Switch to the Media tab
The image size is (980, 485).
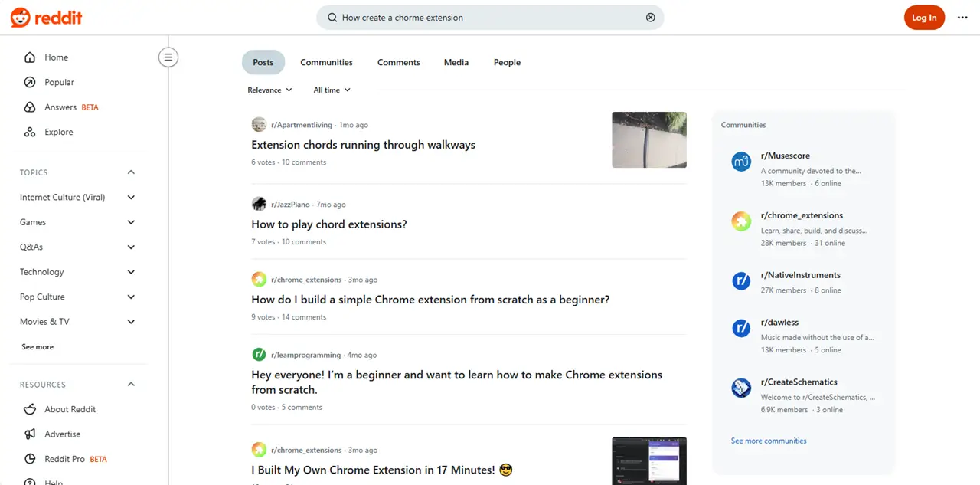[456, 62]
